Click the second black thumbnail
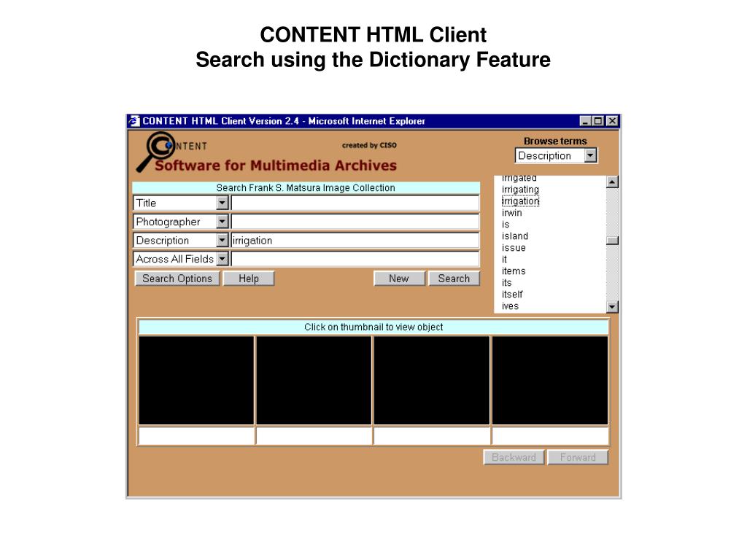The image size is (747, 560). pos(314,381)
